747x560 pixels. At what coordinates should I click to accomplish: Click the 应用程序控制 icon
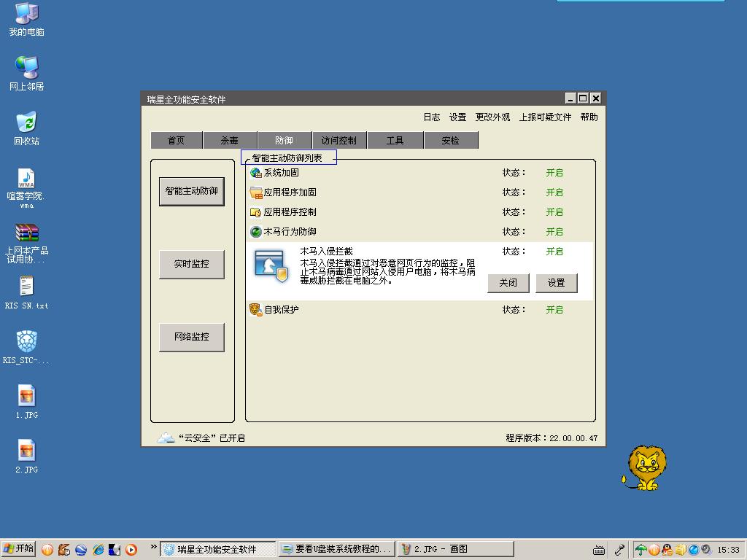pos(256,212)
